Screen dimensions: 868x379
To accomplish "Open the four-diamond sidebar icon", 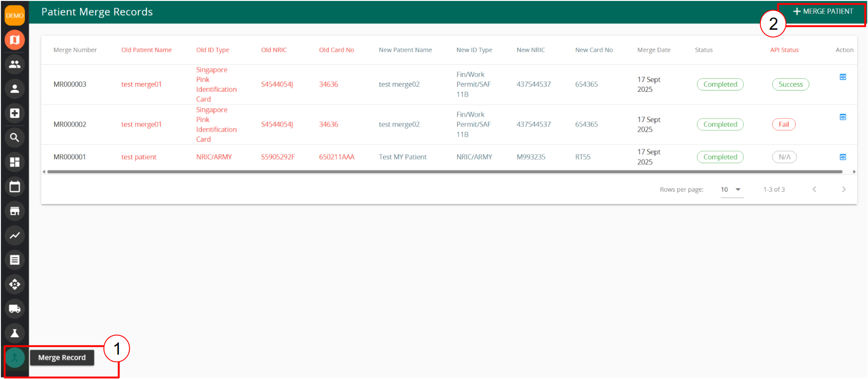I will 15,284.
